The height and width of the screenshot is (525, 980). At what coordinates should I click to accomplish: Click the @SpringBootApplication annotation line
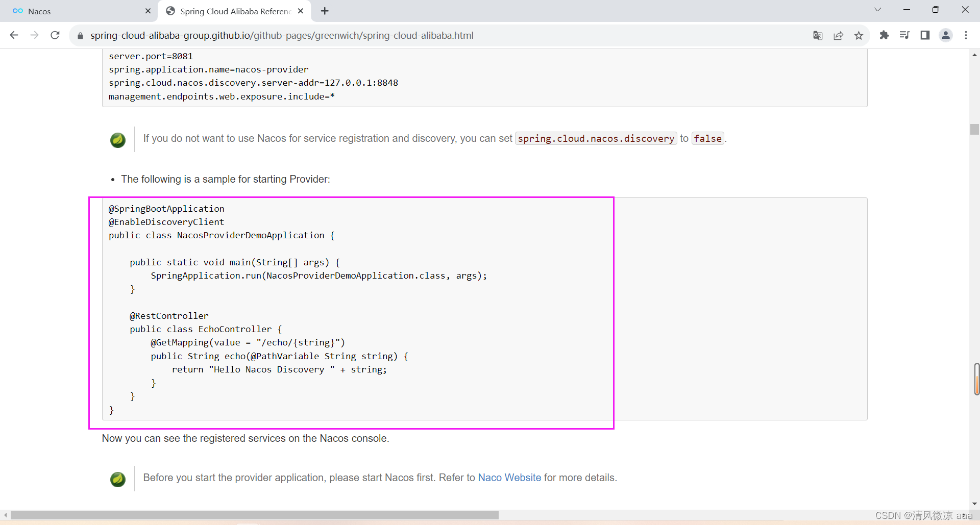[x=166, y=209]
